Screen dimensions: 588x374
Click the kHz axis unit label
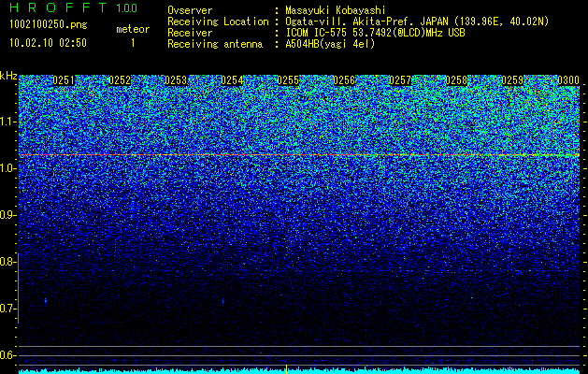(8, 76)
